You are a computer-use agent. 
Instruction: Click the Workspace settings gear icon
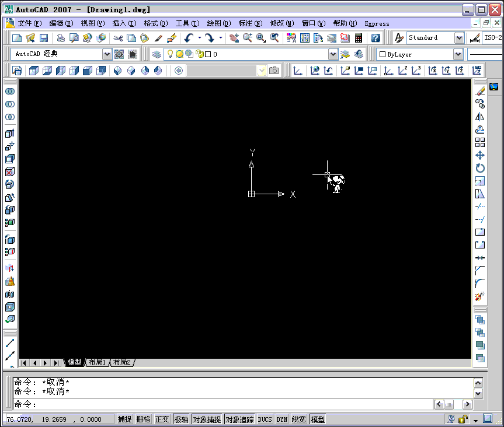pyautogui.click(x=119, y=54)
